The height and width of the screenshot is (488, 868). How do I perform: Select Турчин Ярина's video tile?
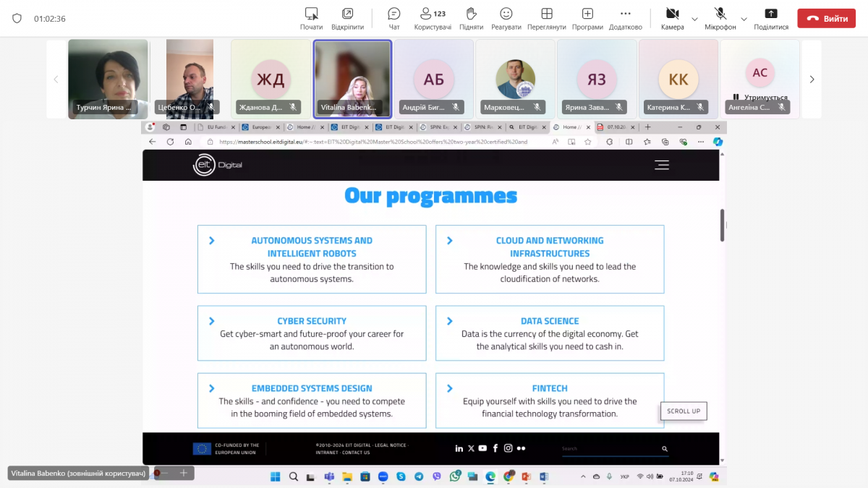[x=108, y=79]
